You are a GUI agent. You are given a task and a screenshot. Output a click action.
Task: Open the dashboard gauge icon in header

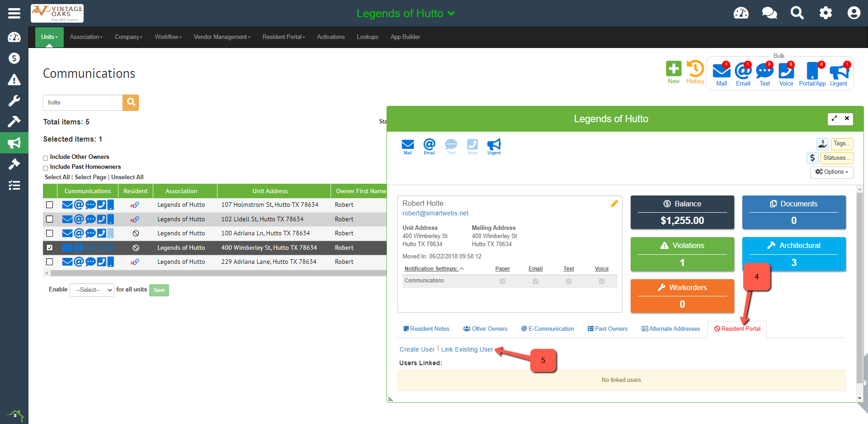[741, 13]
